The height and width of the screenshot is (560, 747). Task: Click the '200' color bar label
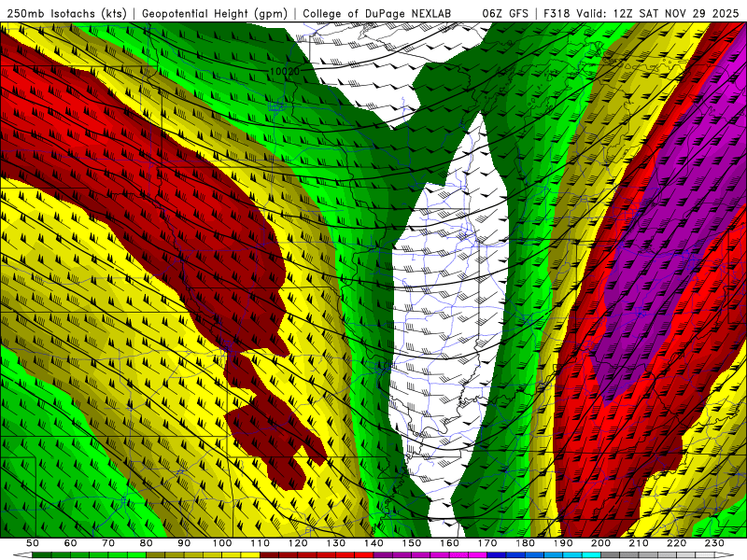pyautogui.click(x=600, y=543)
